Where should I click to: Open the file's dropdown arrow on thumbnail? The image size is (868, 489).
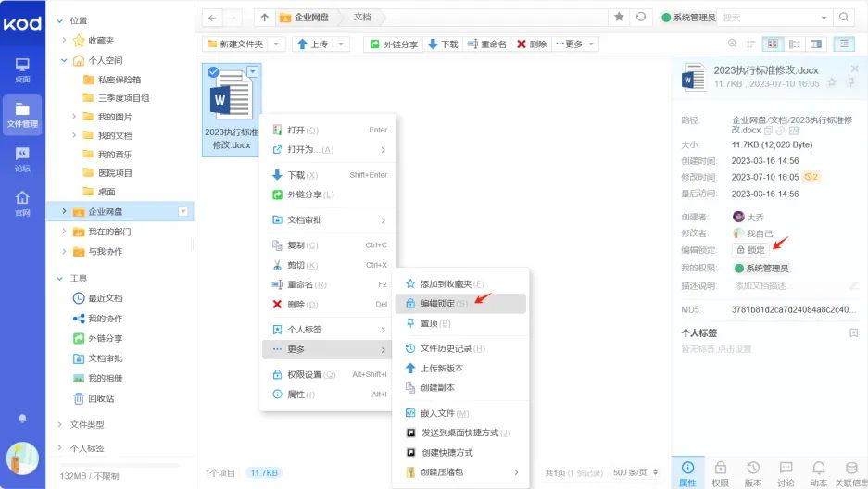pos(253,71)
